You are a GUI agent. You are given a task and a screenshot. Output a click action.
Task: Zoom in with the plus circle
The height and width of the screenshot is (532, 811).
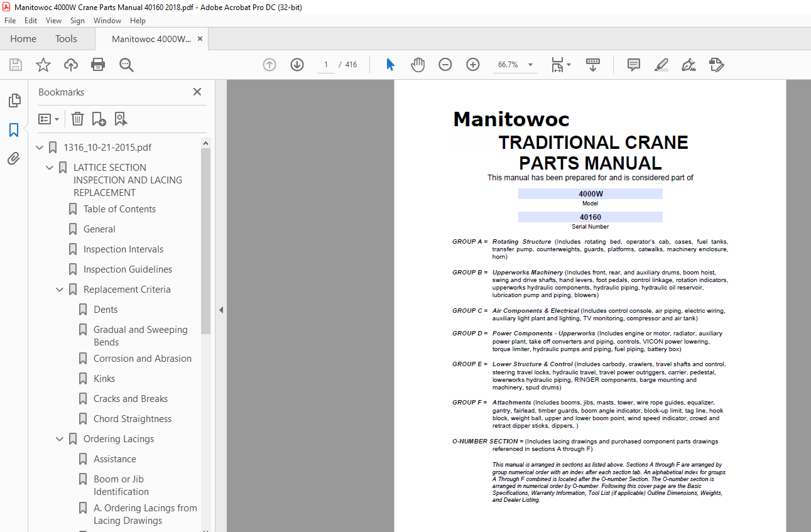(x=473, y=65)
